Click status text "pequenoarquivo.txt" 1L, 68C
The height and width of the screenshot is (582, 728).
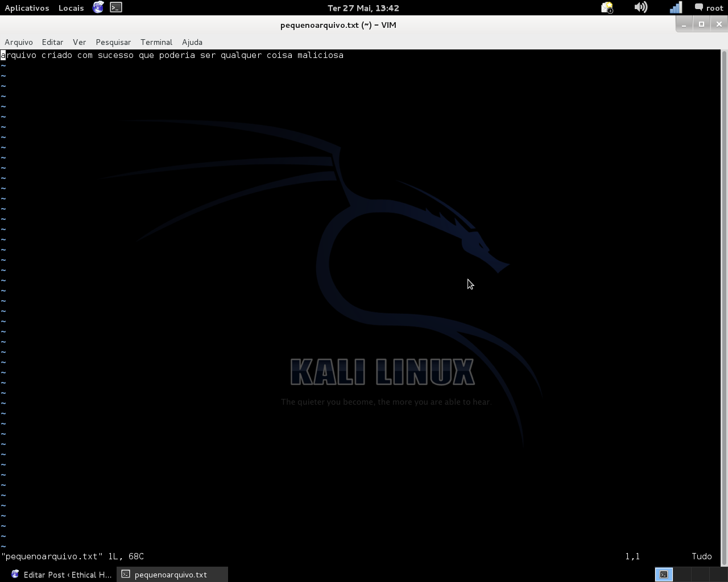[73, 556]
